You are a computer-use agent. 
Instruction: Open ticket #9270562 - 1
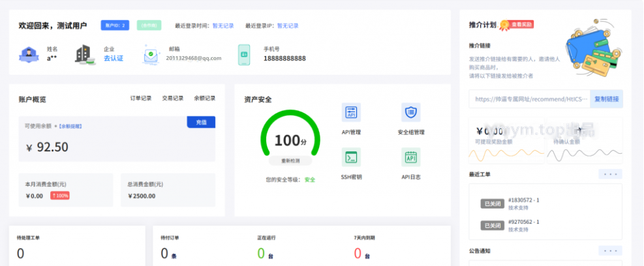click(524, 222)
